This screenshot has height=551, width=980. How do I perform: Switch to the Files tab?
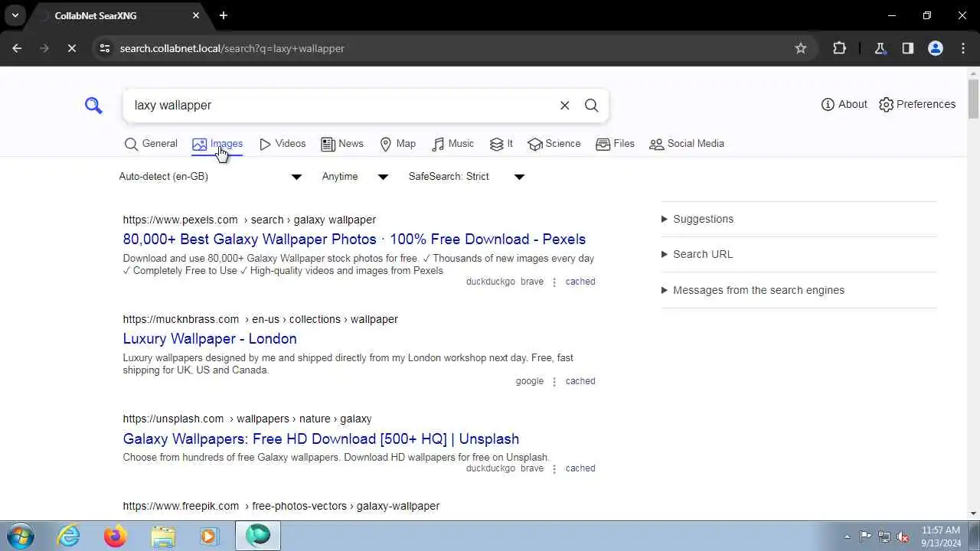coord(616,144)
